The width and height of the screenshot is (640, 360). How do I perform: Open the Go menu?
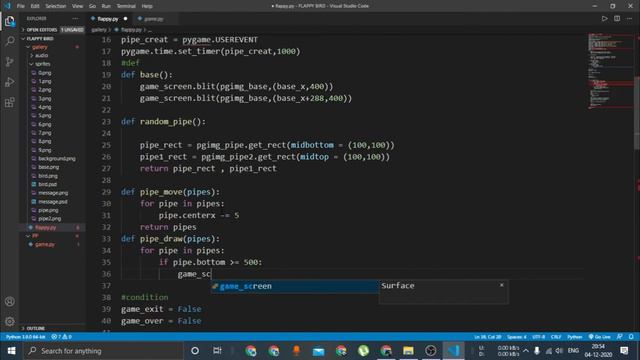(92, 6)
